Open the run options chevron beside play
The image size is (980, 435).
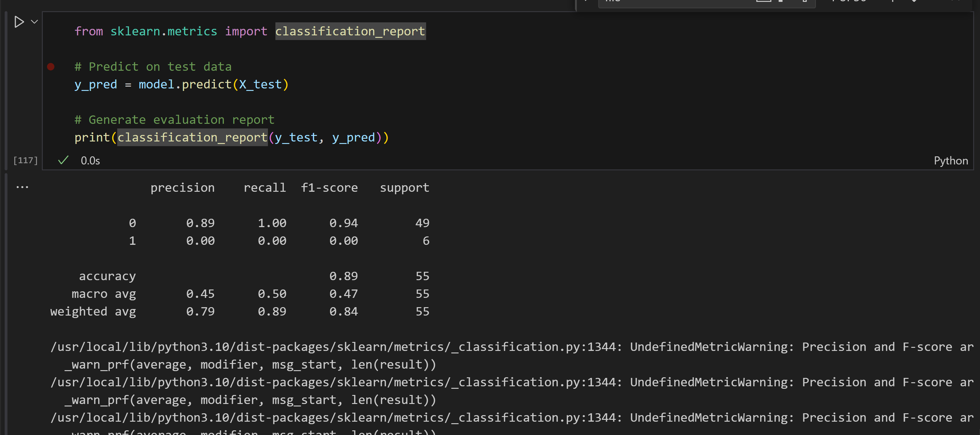point(34,22)
